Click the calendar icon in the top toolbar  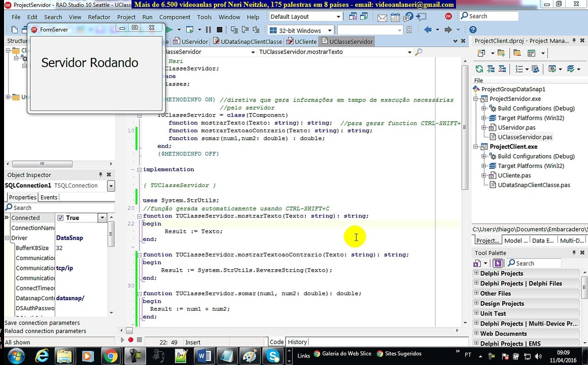coord(395,17)
